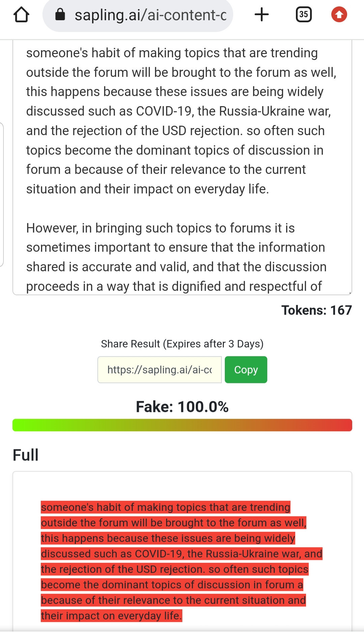364x633 pixels.
Task: Click the 'Fake: 100.0%' result label
Action: point(182,407)
